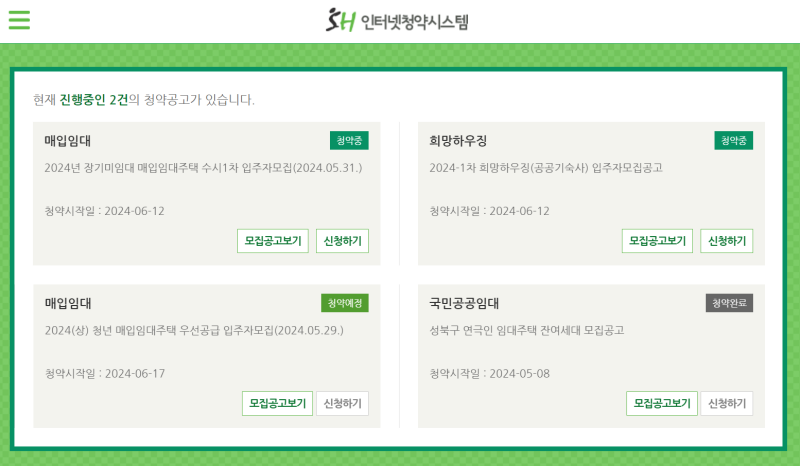Click 청약시작일 : 2024-06-17 text
Viewport: 800px width, 466px height.
(x=105, y=374)
